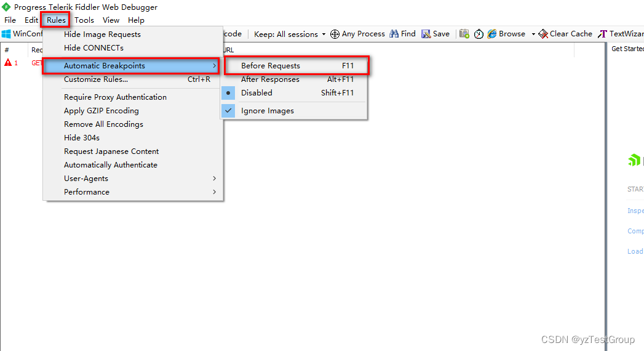The height and width of the screenshot is (351, 644).
Task: Click the camera screenshot toolbar icon
Action: [x=464, y=34]
